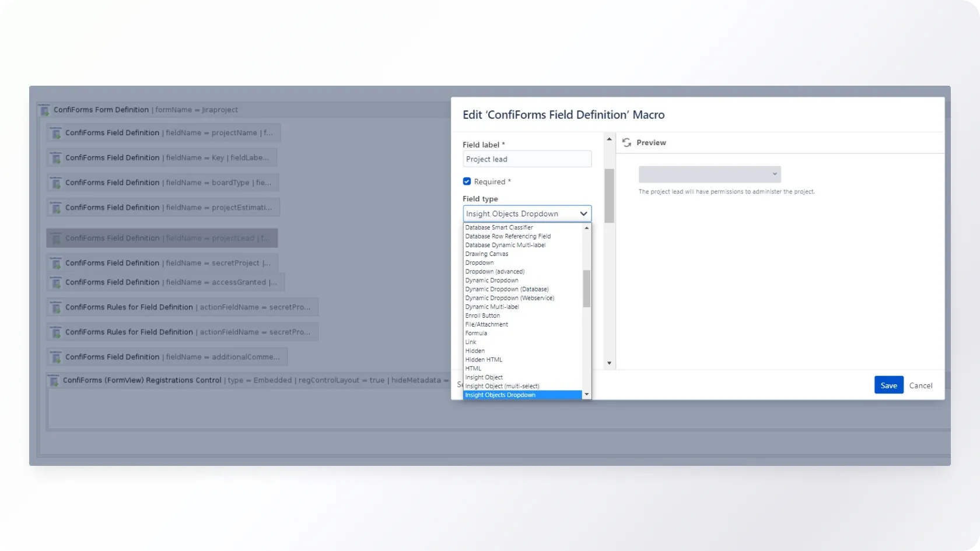Choose Dynamic Dropdown (Webservice) from the list

(509, 298)
